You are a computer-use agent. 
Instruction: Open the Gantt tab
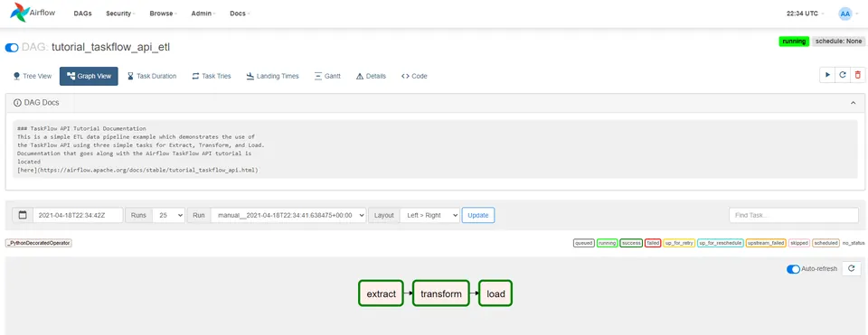[327, 76]
